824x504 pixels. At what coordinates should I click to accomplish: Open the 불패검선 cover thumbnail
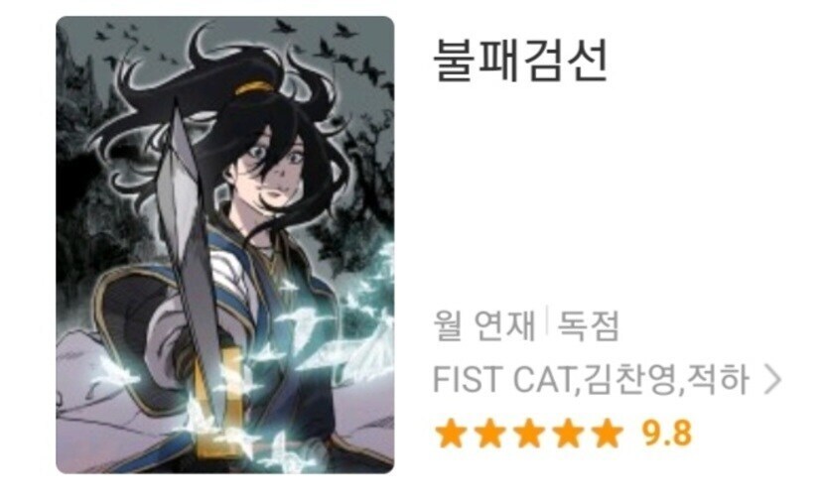pyautogui.click(x=225, y=245)
